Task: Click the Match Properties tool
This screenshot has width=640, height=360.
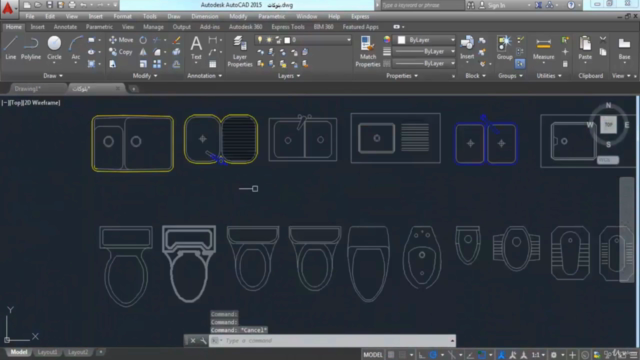Action: click(x=367, y=51)
